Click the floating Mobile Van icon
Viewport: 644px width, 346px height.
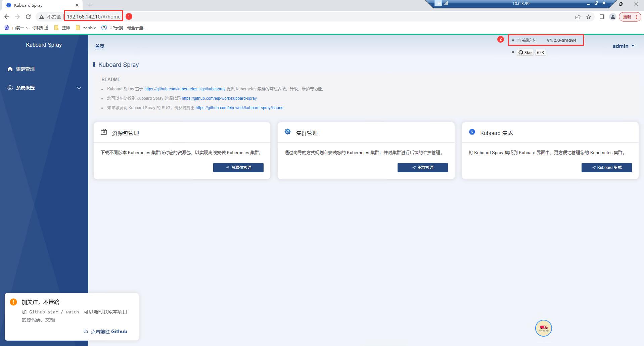544,328
